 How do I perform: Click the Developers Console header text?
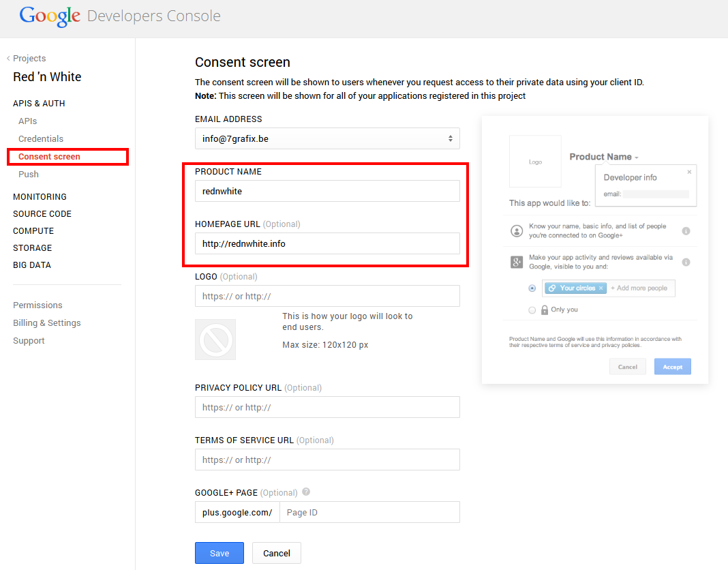coord(153,16)
